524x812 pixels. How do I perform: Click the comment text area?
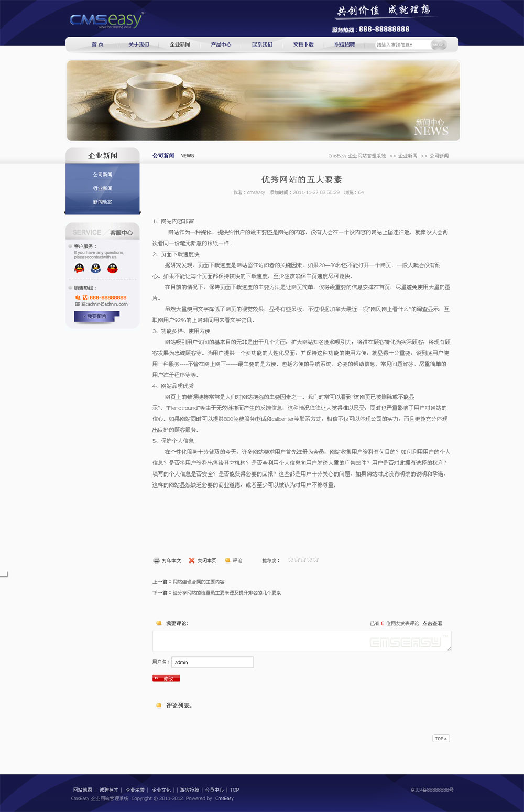pyautogui.click(x=301, y=641)
